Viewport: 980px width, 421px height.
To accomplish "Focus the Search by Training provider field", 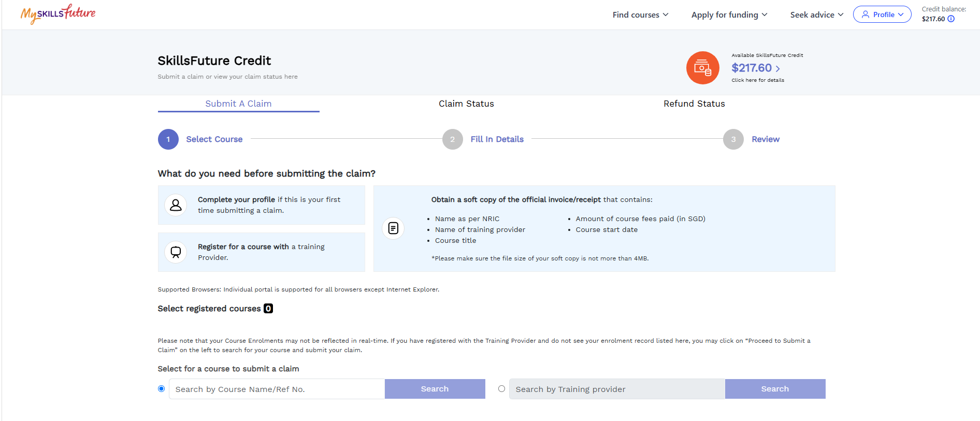I will 617,389.
